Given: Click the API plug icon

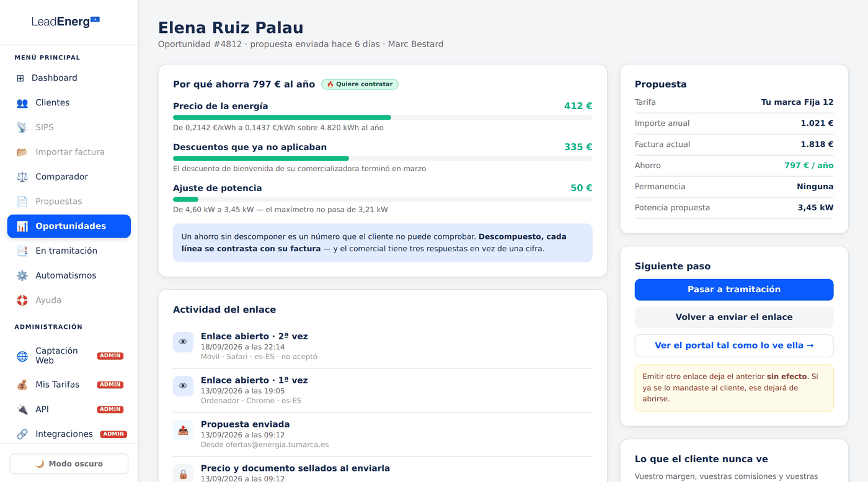Looking at the screenshot, I should (x=22, y=409).
